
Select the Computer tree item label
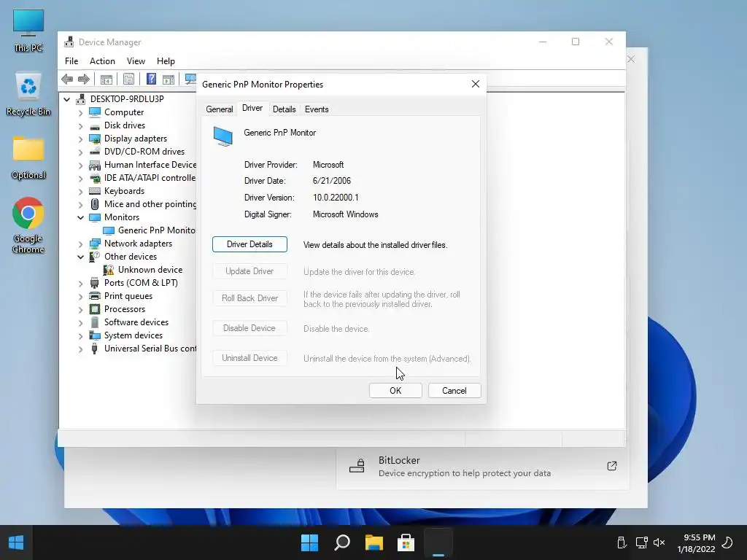(x=124, y=112)
